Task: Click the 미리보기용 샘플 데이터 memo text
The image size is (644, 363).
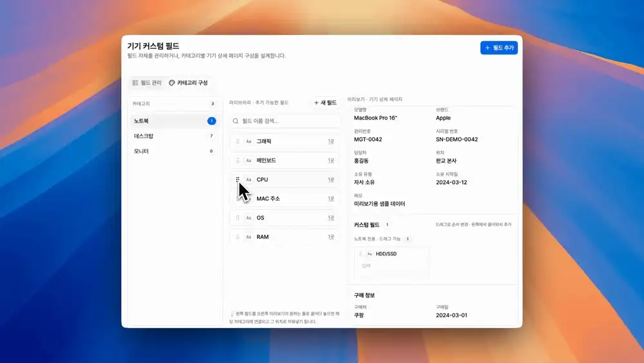Action: click(x=379, y=203)
